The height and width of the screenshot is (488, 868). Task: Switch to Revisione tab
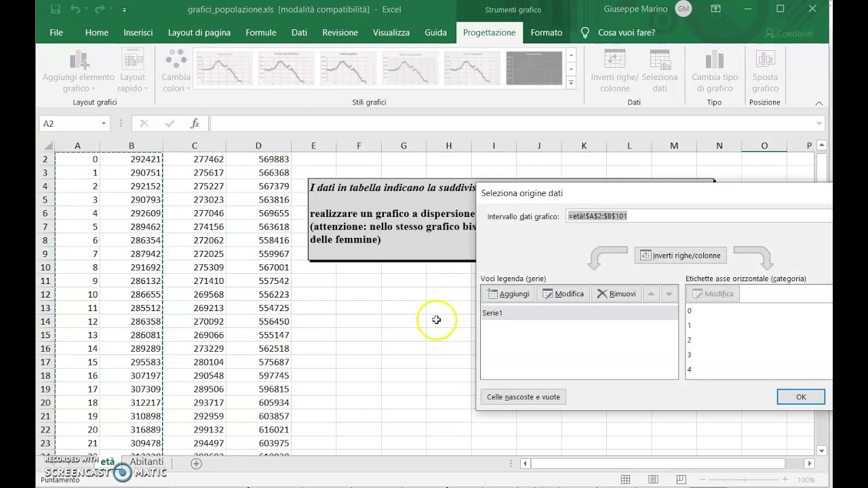pyautogui.click(x=340, y=33)
